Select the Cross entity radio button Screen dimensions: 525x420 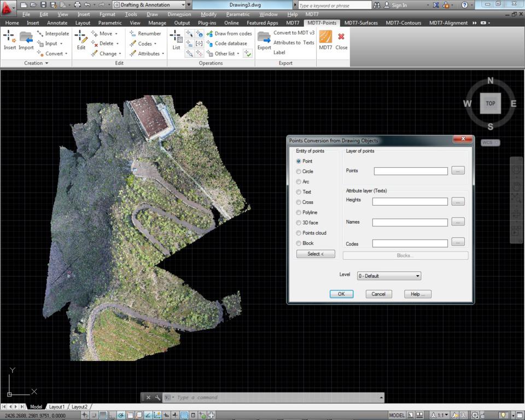[x=299, y=202]
